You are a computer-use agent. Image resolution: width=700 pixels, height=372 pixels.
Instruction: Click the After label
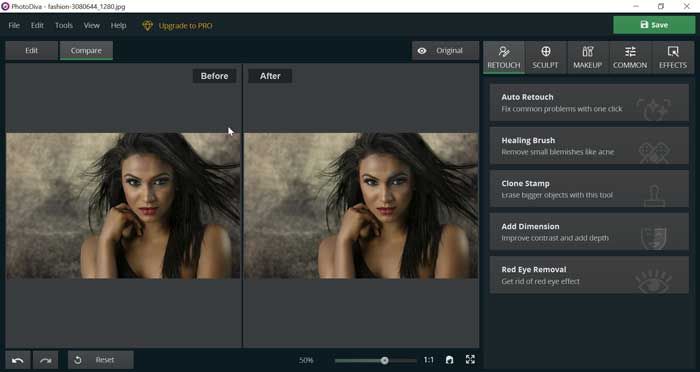point(270,76)
